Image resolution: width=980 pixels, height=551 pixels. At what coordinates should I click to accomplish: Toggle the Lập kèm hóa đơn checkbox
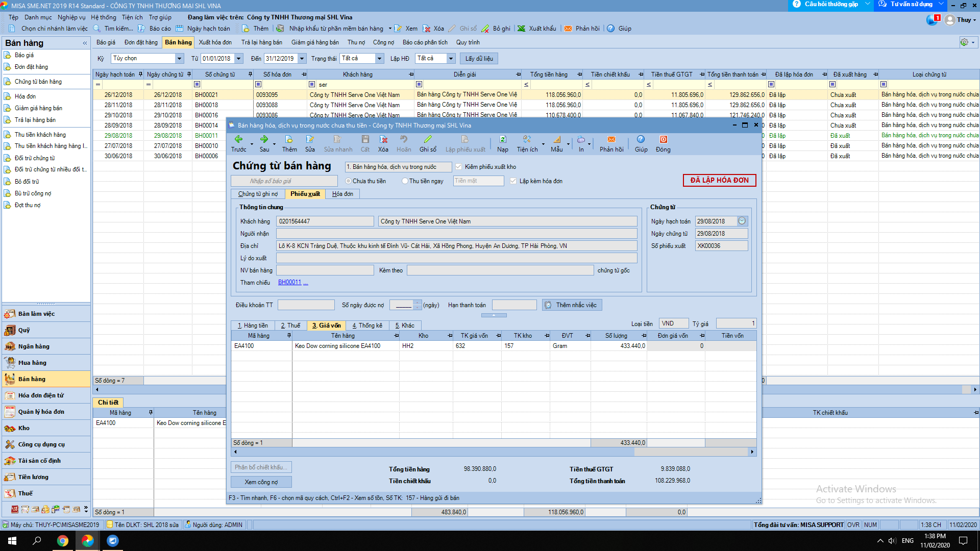pos(513,181)
